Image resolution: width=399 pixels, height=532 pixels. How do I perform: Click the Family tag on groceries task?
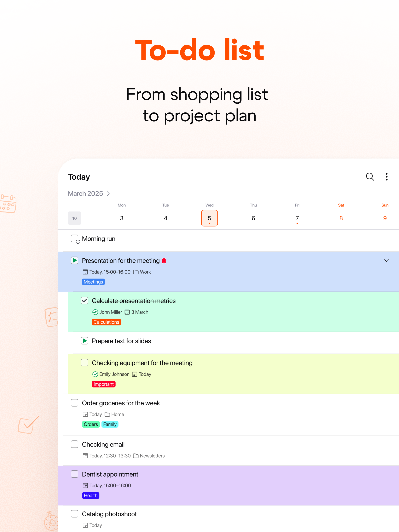110,425
